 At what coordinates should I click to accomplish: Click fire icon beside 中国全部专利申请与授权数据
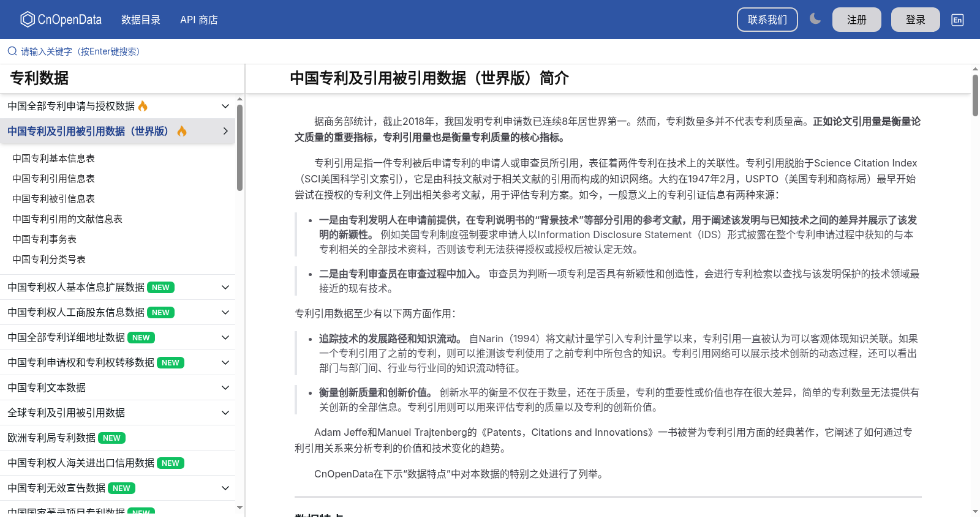pyautogui.click(x=143, y=106)
